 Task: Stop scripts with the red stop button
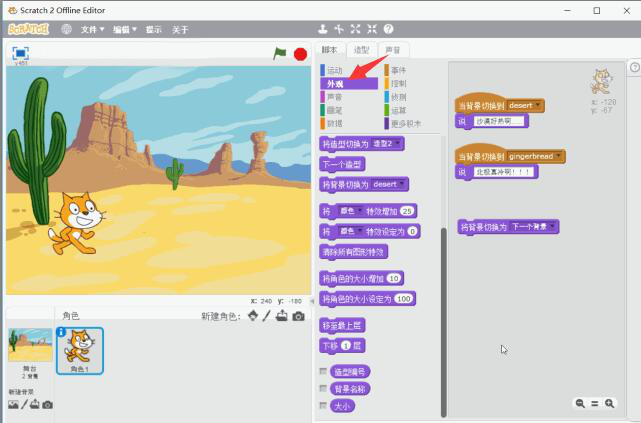[300, 54]
